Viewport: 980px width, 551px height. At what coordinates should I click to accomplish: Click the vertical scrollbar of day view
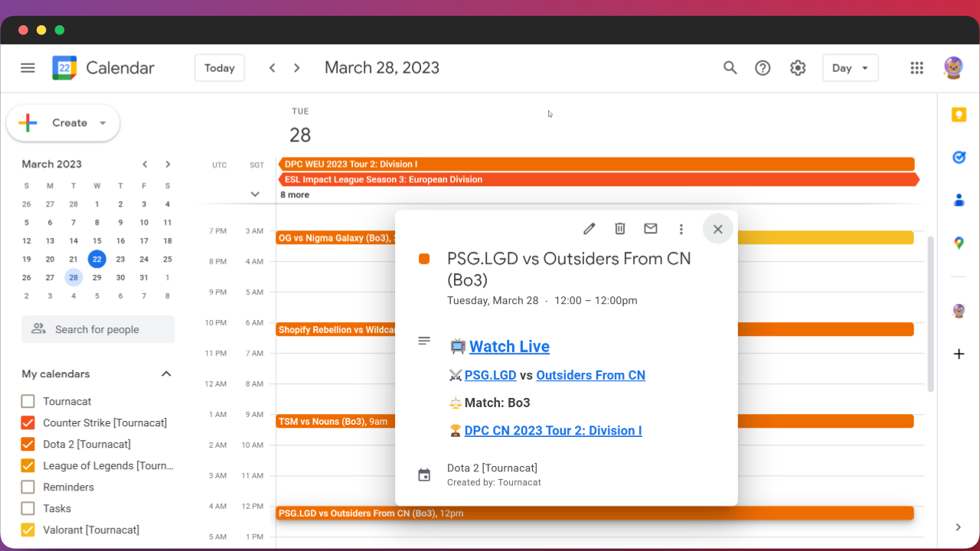(930, 314)
